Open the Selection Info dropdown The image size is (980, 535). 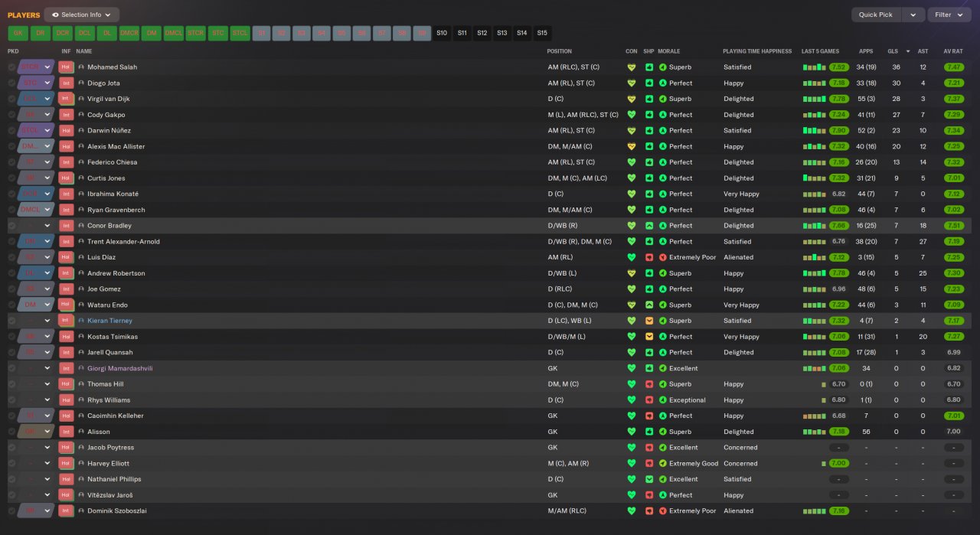[82, 15]
